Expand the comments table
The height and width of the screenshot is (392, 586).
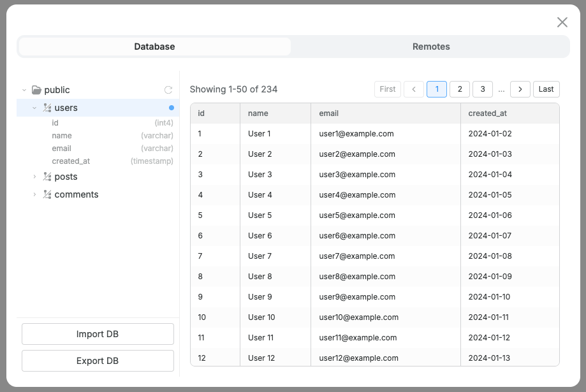(x=34, y=194)
